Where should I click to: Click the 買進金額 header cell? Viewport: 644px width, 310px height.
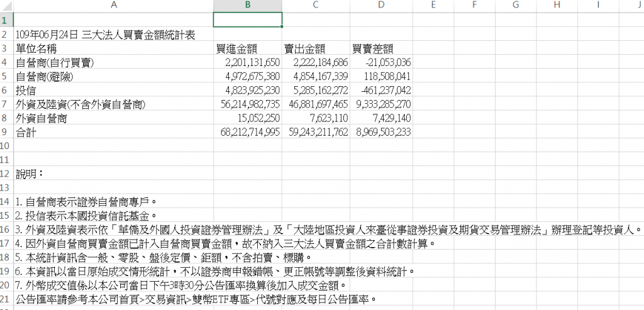tap(248, 48)
